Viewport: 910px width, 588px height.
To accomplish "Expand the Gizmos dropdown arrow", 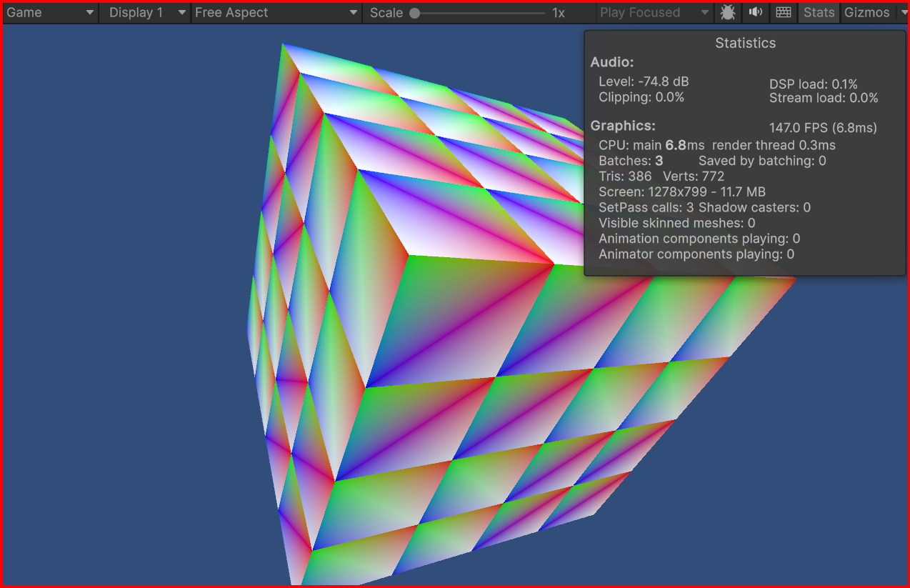I will pyautogui.click(x=902, y=13).
